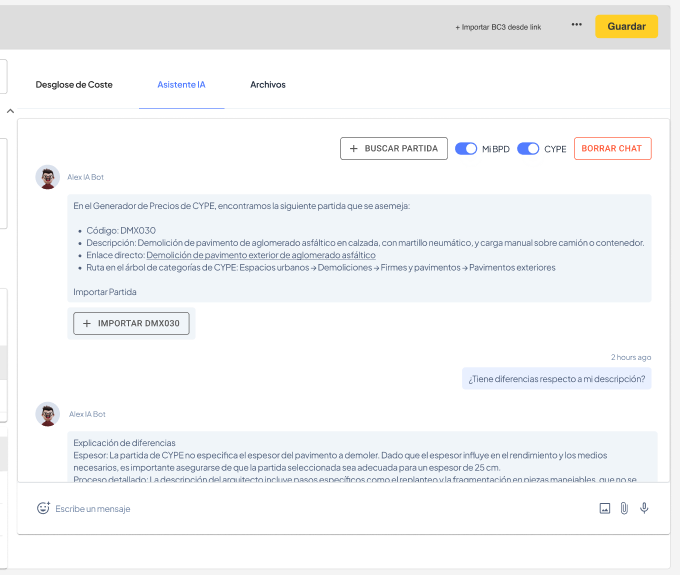Image resolution: width=680 pixels, height=575 pixels.
Task: Click the second Alex IA Bot avatar
Action: pos(48,414)
